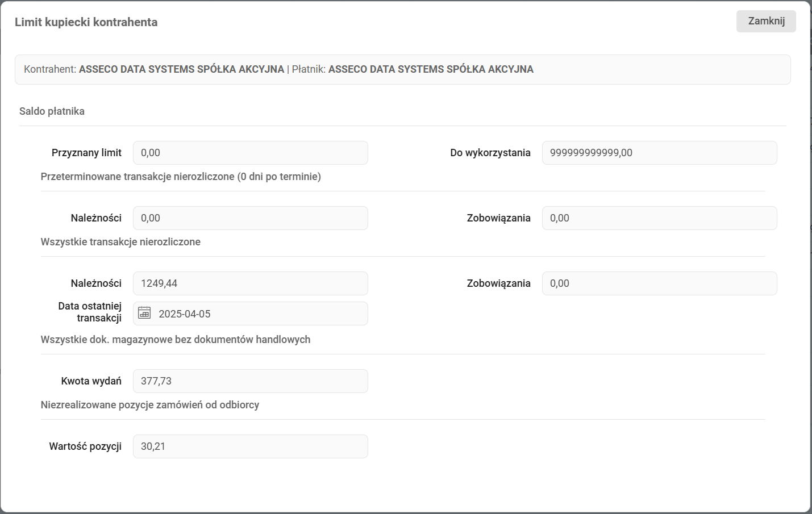812x514 pixels.
Task: Click the Przyznany limit input field
Action: (250, 153)
